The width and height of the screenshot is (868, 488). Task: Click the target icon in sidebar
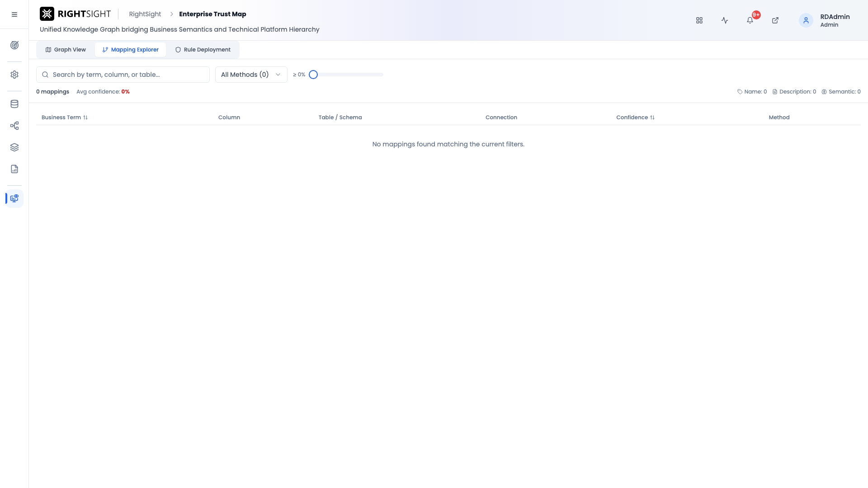[14, 45]
